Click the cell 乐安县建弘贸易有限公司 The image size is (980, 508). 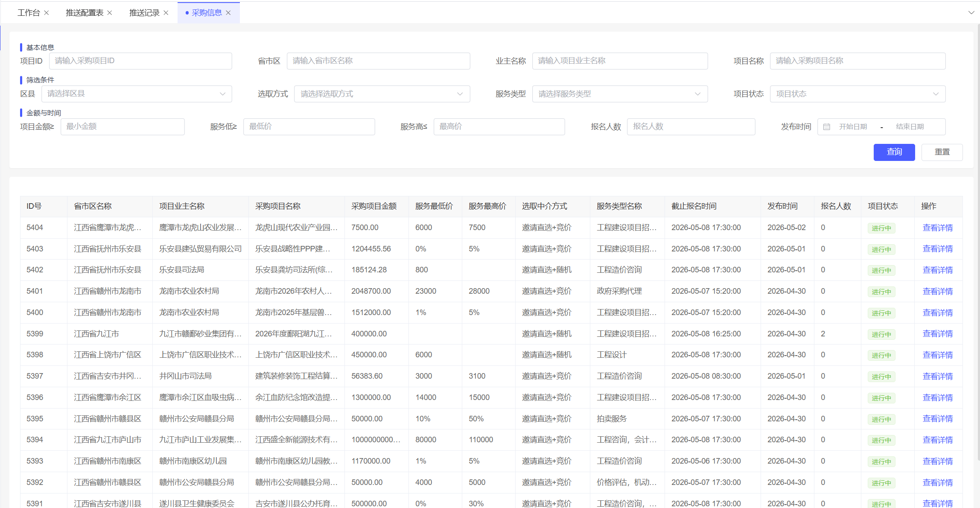coord(200,249)
